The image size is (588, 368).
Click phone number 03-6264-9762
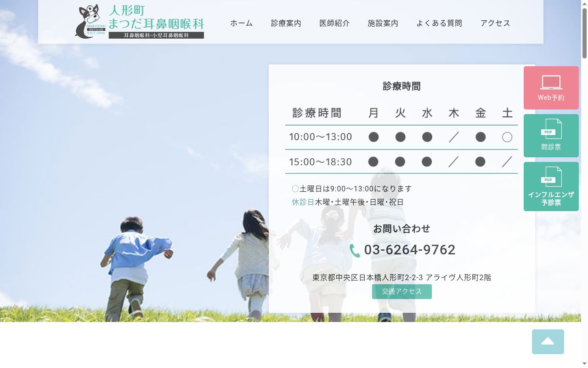click(x=410, y=250)
